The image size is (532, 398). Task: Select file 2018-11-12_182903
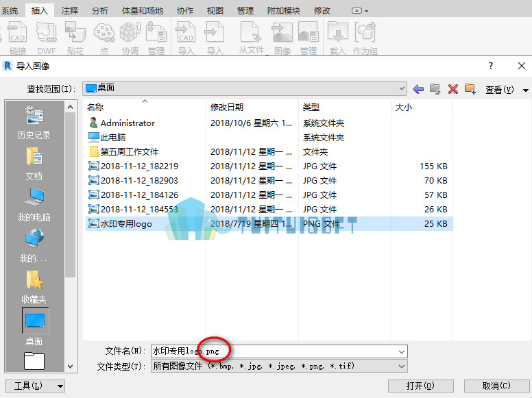tap(269, 180)
